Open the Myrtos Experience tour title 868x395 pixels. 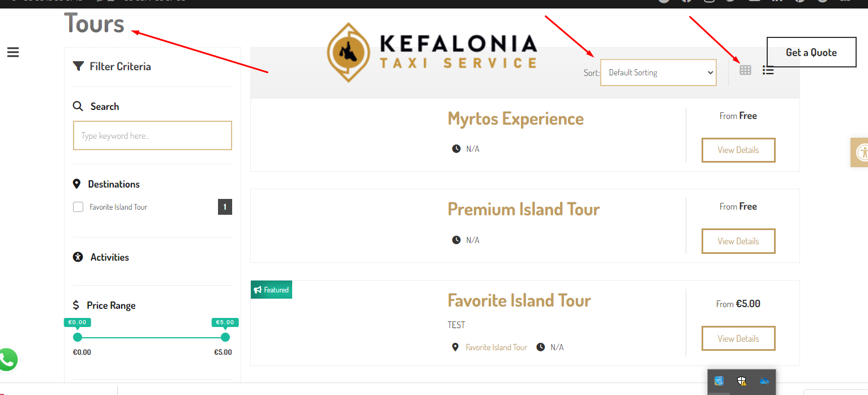[515, 118]
